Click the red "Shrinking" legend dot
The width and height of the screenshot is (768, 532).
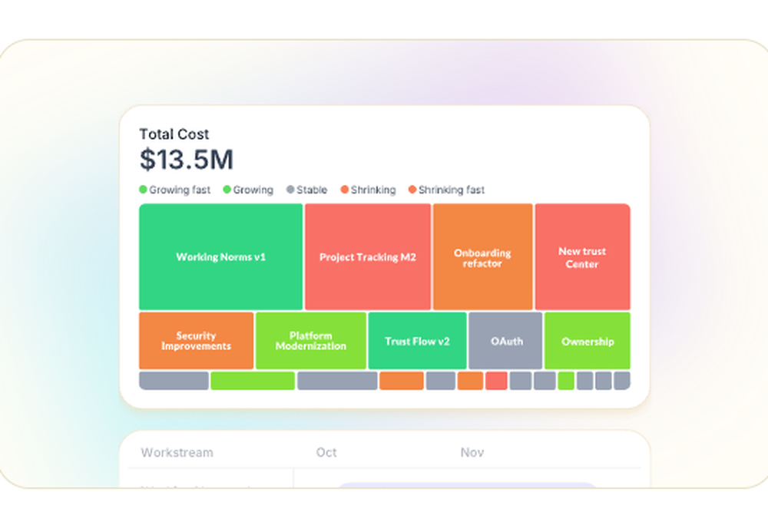tap(344, 190)
